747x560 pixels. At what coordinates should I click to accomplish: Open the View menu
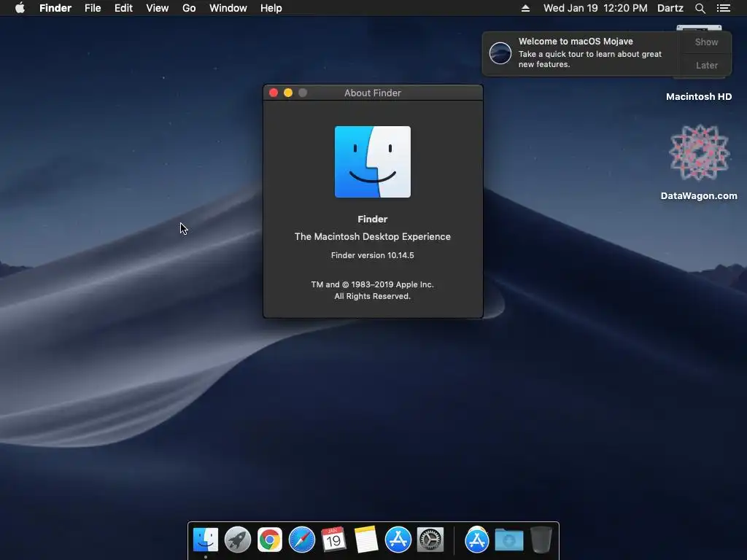click(158, 8)
